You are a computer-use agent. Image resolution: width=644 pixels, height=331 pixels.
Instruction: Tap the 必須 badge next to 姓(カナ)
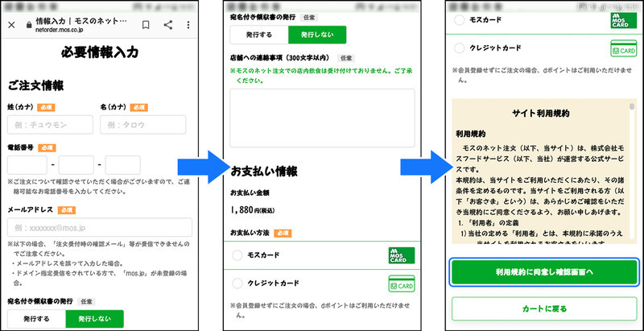46,108
